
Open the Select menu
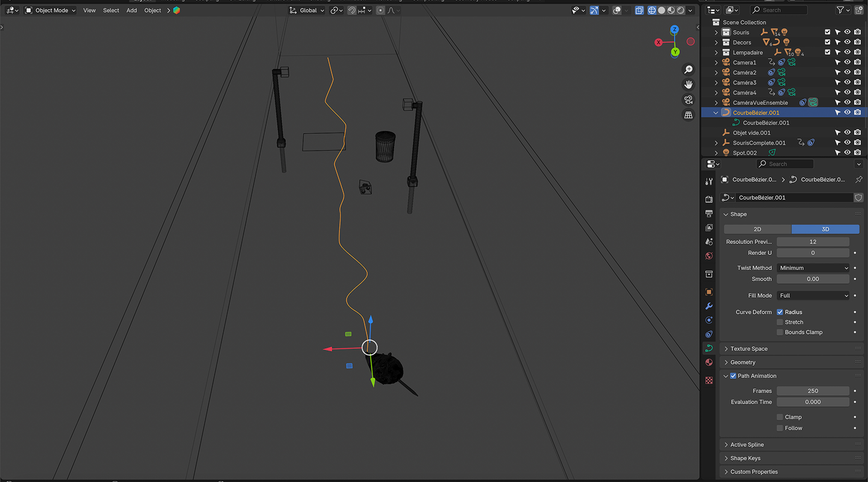[111, 10]
